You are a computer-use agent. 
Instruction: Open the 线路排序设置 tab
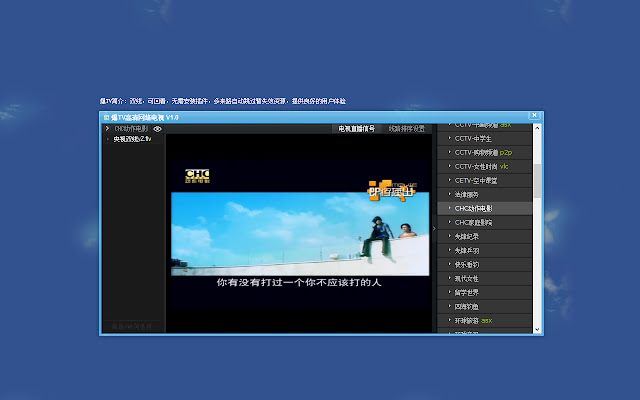click(407, 129)
